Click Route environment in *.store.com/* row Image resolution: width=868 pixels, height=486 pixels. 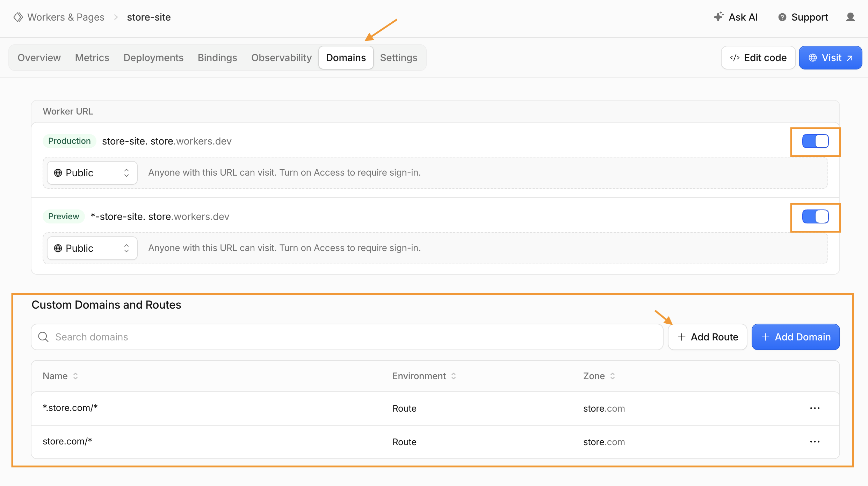[404, 408]
